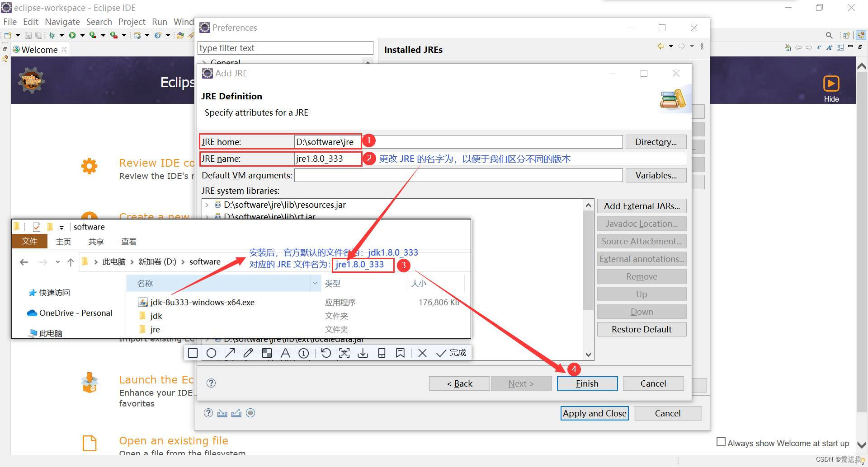Click the screen translate icon
Viewport: 868px width, 467px height.
coord(344,353)
